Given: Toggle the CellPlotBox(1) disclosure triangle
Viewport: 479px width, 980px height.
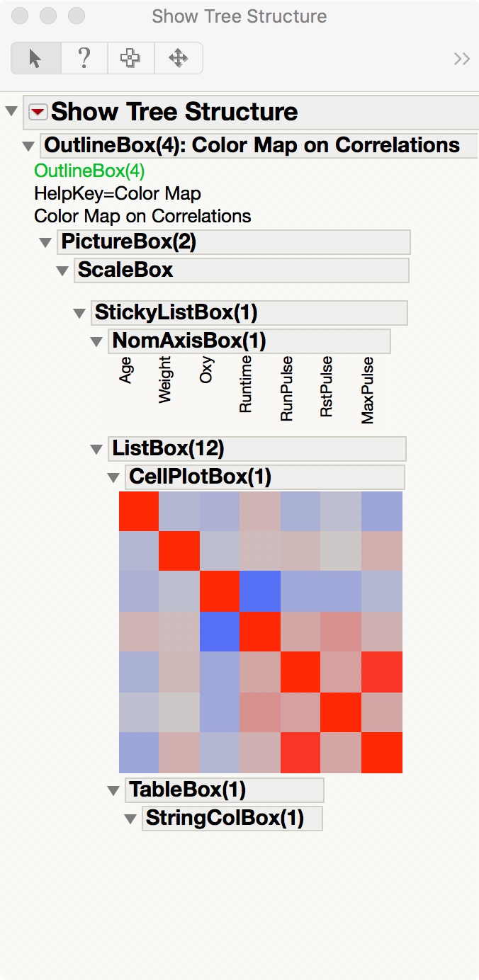Looking at the screenshot, I should (113, 477).
